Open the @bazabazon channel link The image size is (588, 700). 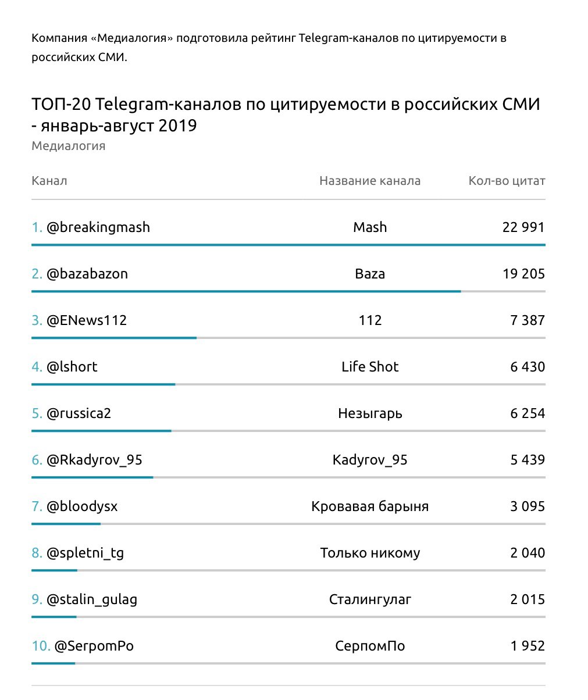click(x=87, y=274)
